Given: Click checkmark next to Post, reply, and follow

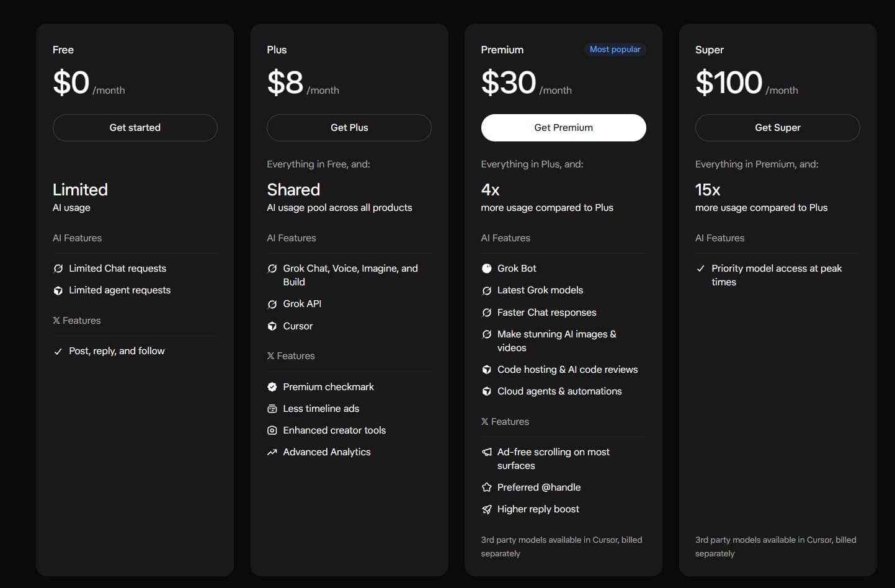Looking at the screenshot, I should (58, 352).
